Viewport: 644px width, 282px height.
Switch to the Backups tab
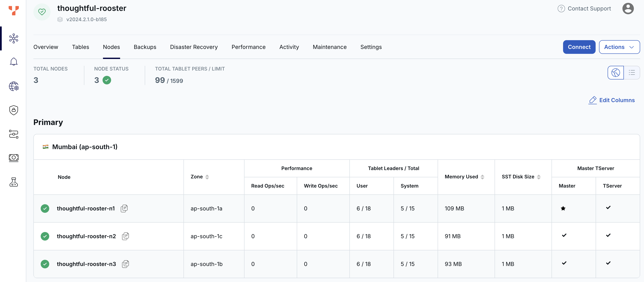145,47
